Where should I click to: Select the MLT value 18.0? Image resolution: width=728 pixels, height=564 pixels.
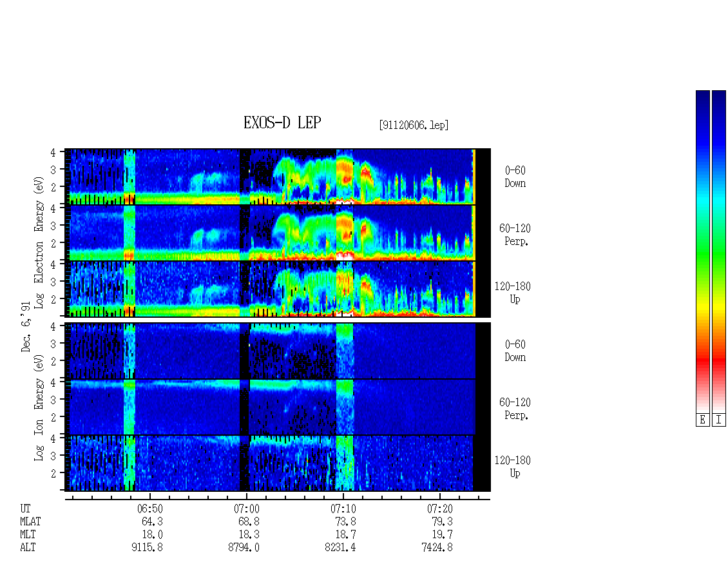coord(152,535)
